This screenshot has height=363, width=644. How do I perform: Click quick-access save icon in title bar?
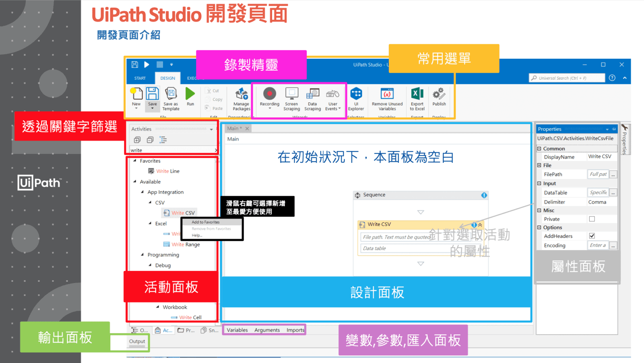pyautogui.click(x=135, y=64)
